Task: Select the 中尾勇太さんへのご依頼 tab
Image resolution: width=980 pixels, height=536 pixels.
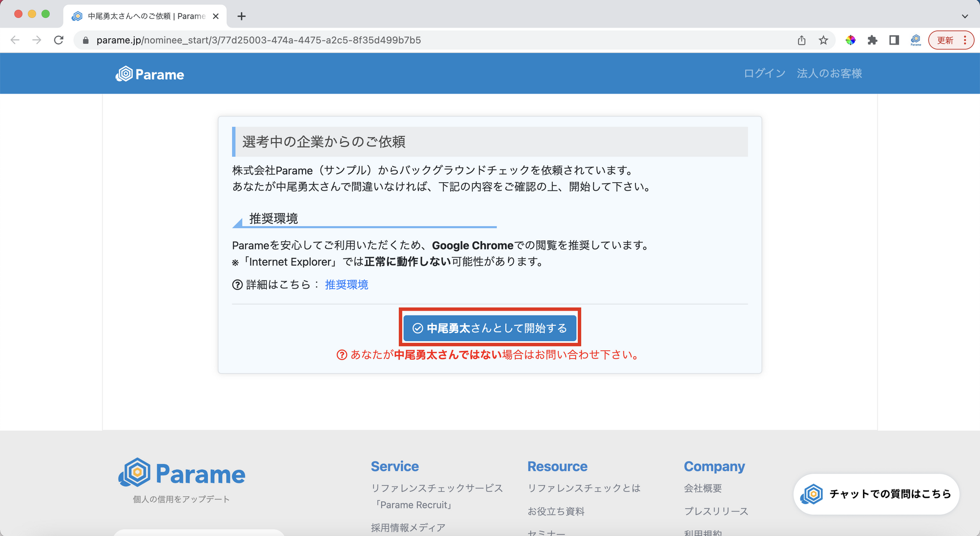Action: click(x=145, y=16)
